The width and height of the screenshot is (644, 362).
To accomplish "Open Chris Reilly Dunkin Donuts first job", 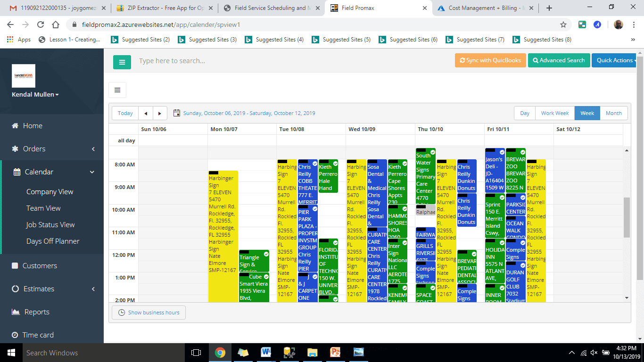I will [467, 175].
